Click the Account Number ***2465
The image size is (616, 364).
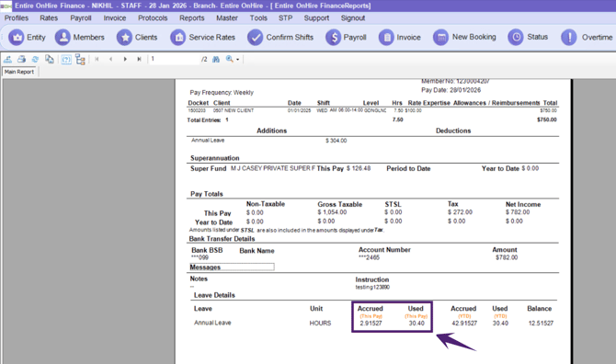(369, 257)
